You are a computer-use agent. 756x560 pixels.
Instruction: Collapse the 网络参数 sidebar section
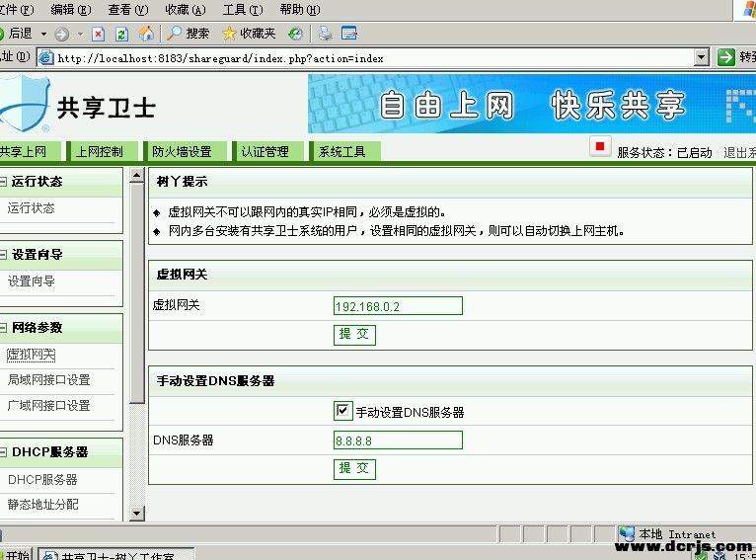(x=3, y=327)
